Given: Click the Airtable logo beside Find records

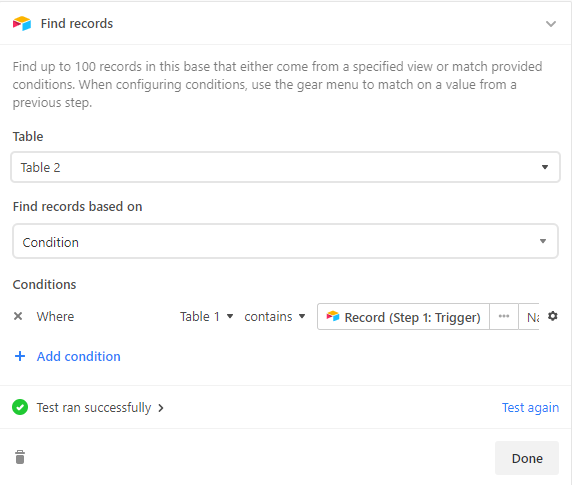Looking at the screenshot, I should pos(22,24).
